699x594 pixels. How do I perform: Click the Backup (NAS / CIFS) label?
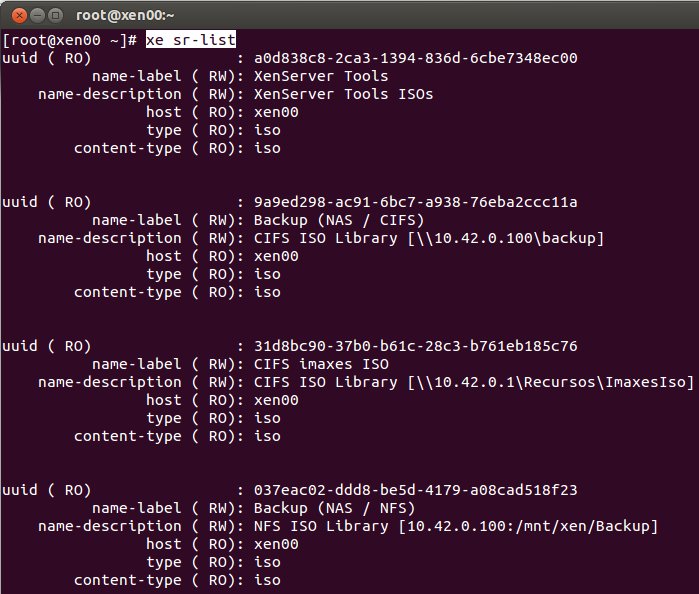(x=339, y=220)
